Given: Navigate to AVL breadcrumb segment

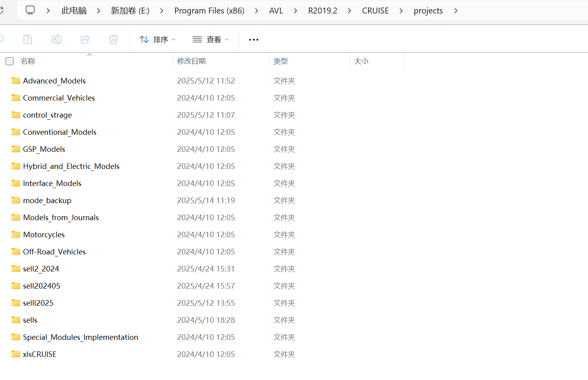Looking at the screenshot, I should tap(276, 11).
